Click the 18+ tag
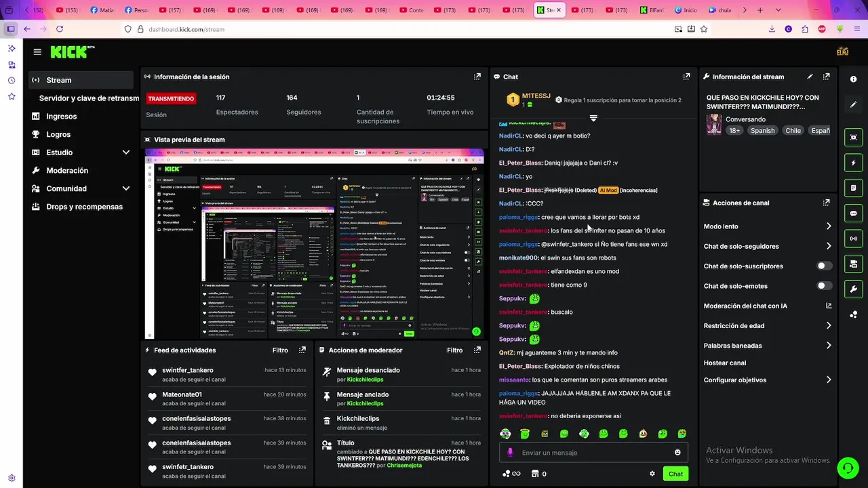Image resolution: width=868 pixels, height=488 pixels. click(x=734, y=131)
